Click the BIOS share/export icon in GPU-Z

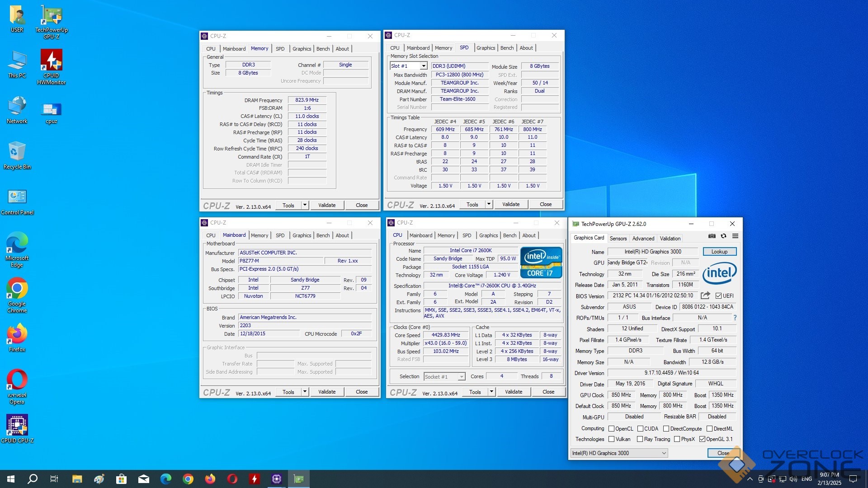tap(705, 296)
